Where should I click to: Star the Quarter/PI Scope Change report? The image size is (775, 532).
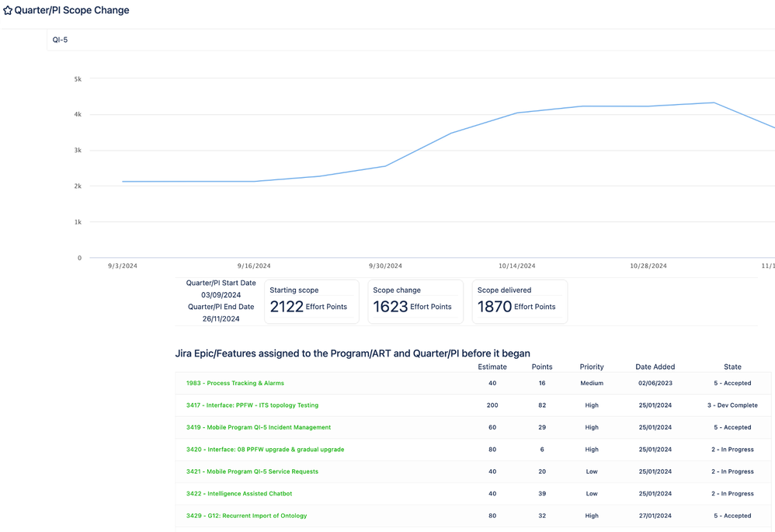point(8,10)
